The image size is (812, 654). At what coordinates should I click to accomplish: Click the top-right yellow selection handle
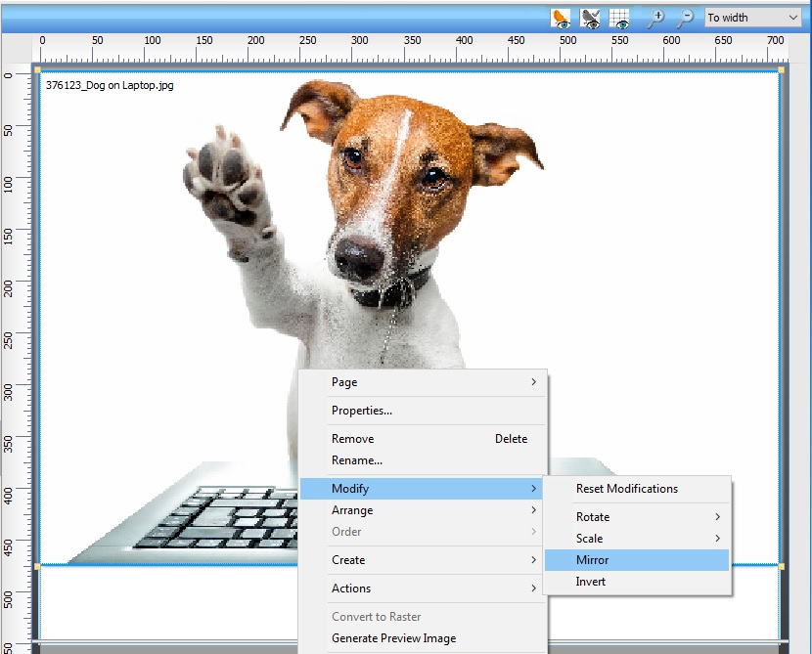(781, 69)
